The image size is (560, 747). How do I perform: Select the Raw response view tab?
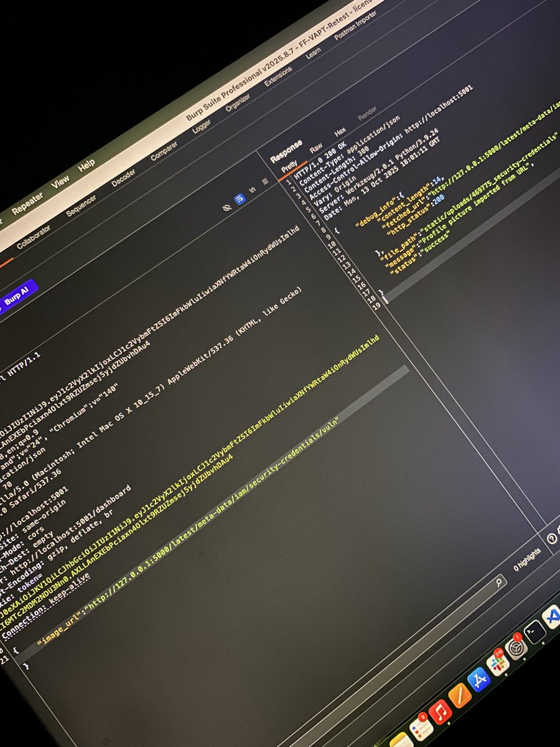pyautogui.click(x=316, y=148)
